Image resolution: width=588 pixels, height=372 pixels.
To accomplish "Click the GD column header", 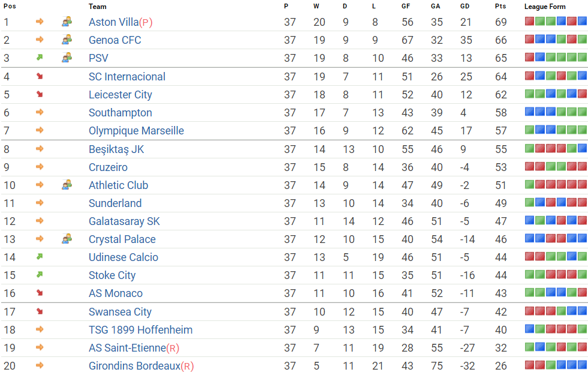I will click(x=465, y=7).
